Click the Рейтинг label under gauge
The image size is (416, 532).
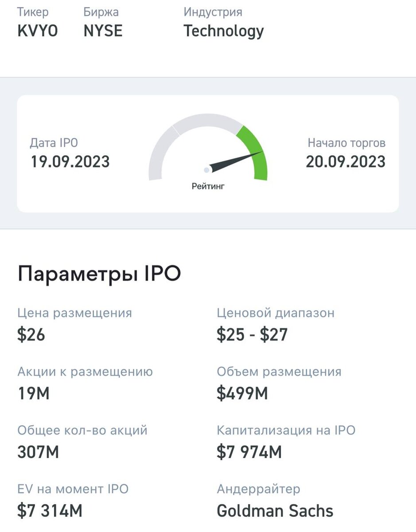(208, 187)
